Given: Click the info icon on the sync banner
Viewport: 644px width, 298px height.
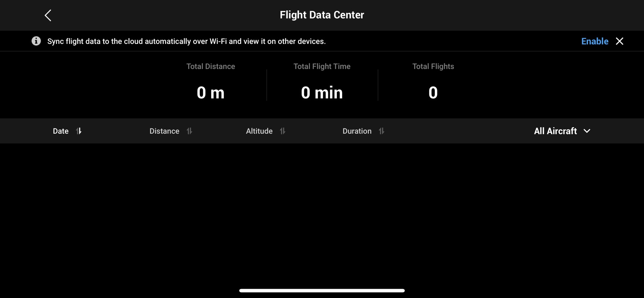Looking at the screenshot, I should click(x=36, y=41).
